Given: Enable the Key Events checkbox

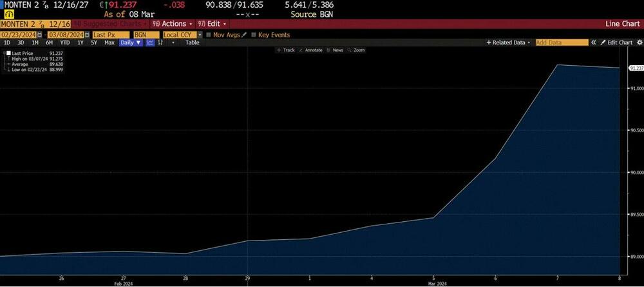Looking at the screenshot, I should 253,35.
